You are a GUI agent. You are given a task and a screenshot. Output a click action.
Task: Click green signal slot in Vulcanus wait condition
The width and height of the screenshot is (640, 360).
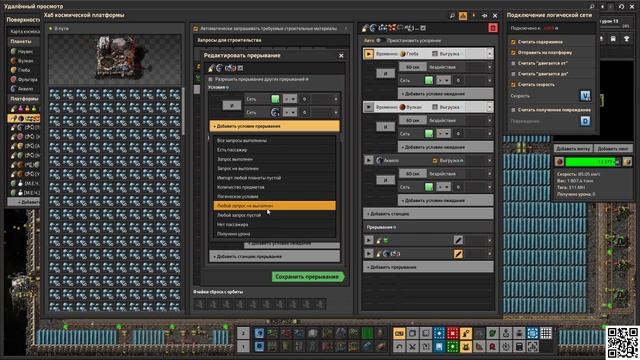click(x=429, y=133)
